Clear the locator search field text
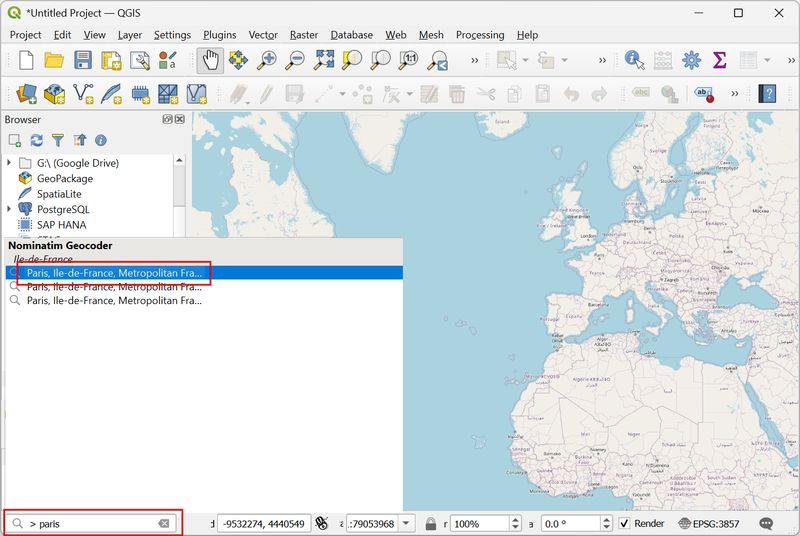Viewport: 800px width, 536px height. click(164, 523)
